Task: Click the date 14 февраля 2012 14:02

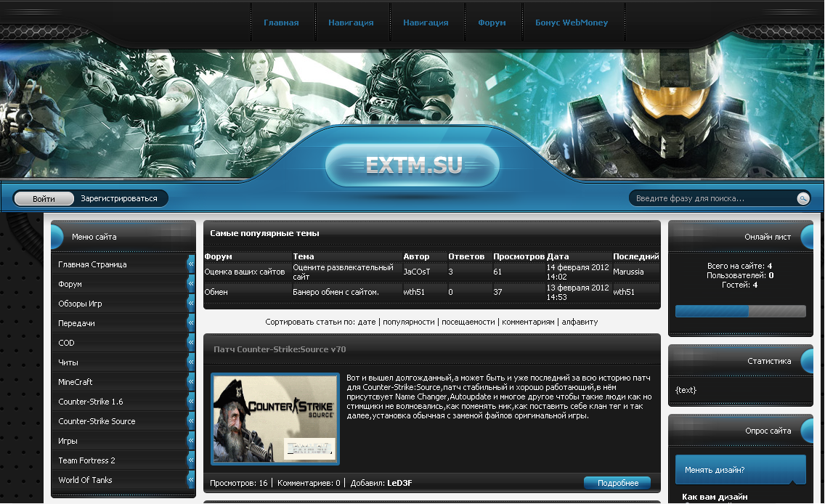Action: (577, 272)
